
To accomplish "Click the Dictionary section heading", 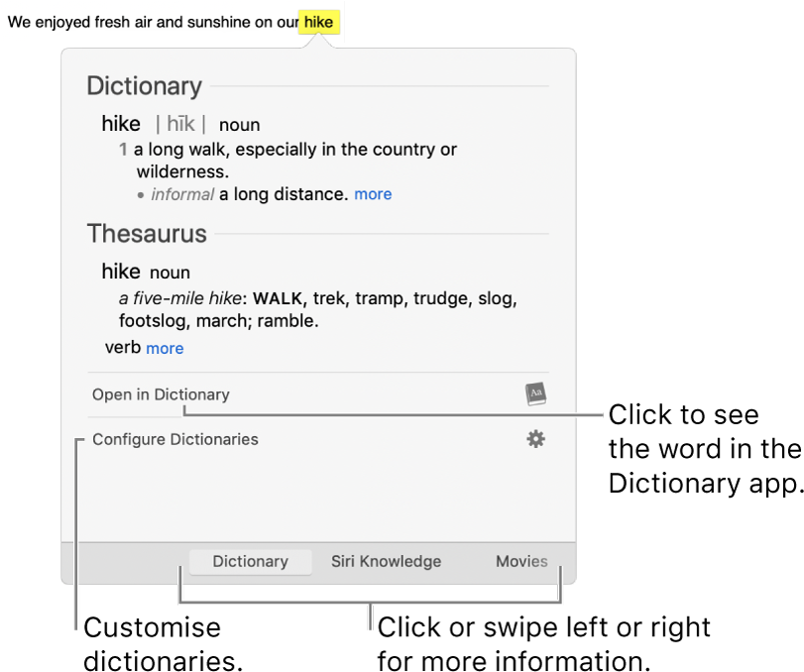I will click(x=145, y=86).
